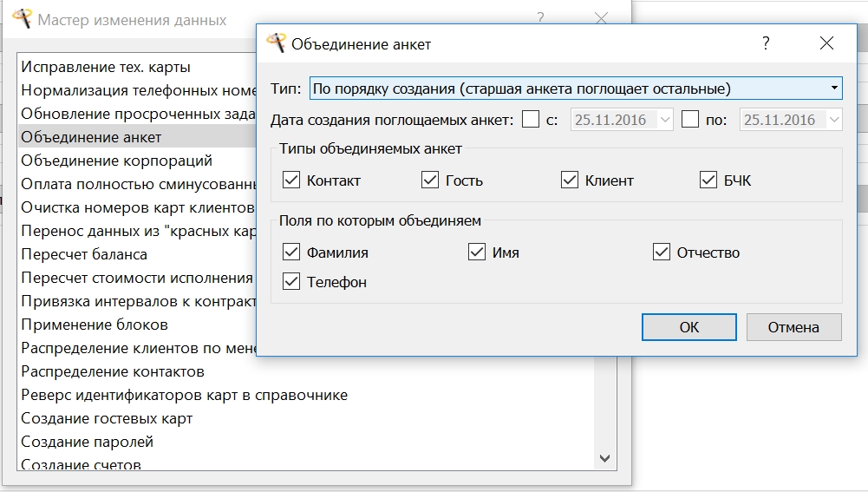Uncheck the Отчество field checkbox
Image resolution: width=868 pixels, height=492 pixels.
[x=662, y=252]
